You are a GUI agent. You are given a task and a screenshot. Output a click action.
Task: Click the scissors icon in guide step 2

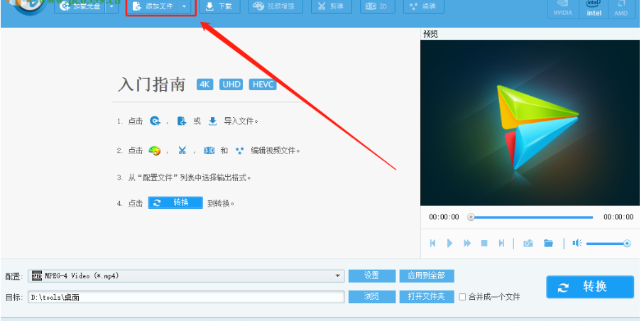(x=182, y=151)
